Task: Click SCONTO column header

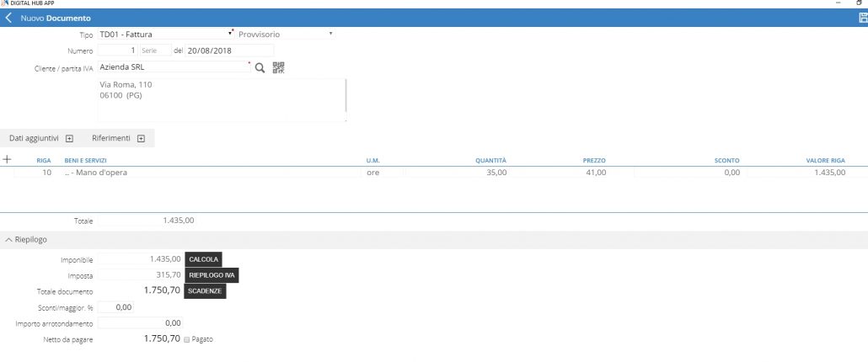Action: pos(726,160)
